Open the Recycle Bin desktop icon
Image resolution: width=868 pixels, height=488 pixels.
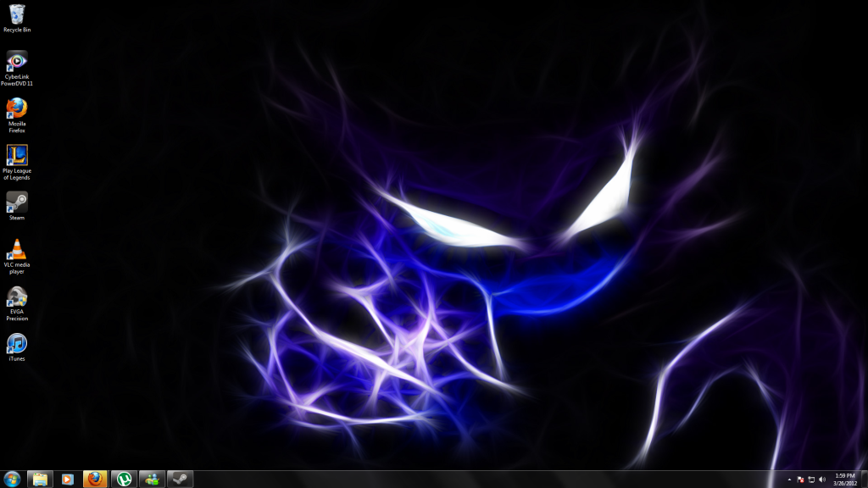[x=17, y=19]
